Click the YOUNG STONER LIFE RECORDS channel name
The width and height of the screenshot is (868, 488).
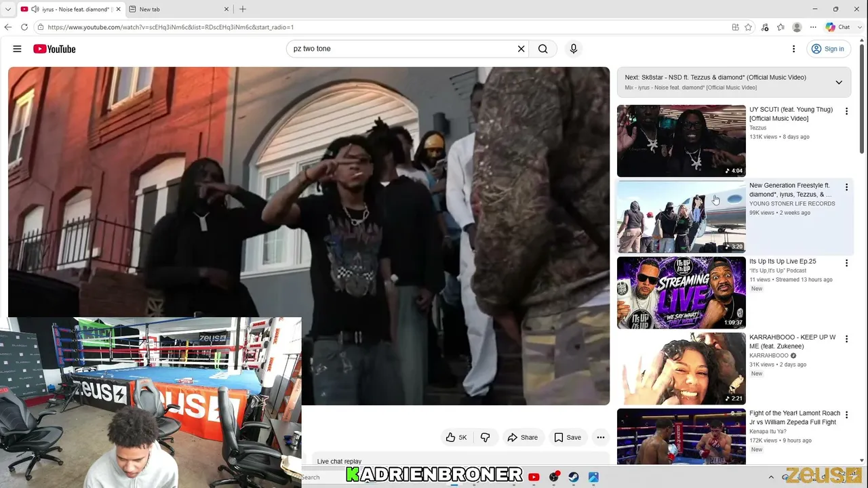pyautogui.click(x=792, y=204)
